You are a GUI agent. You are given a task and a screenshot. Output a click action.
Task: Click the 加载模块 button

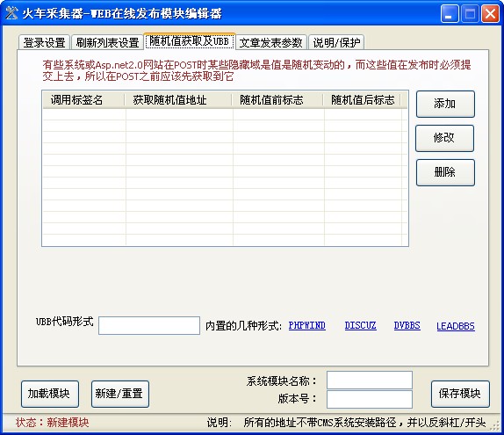tap(50, 394)
